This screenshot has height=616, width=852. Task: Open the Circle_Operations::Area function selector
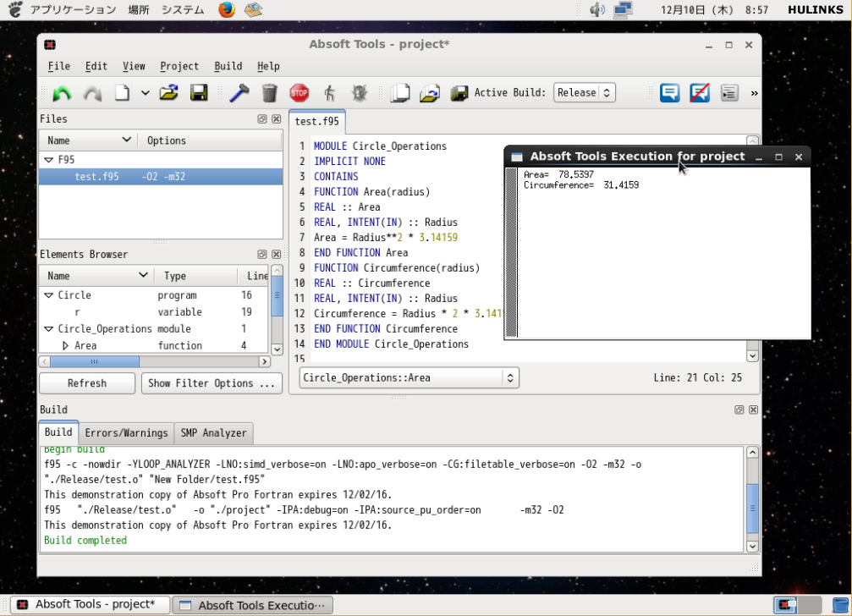pos(410,377)
